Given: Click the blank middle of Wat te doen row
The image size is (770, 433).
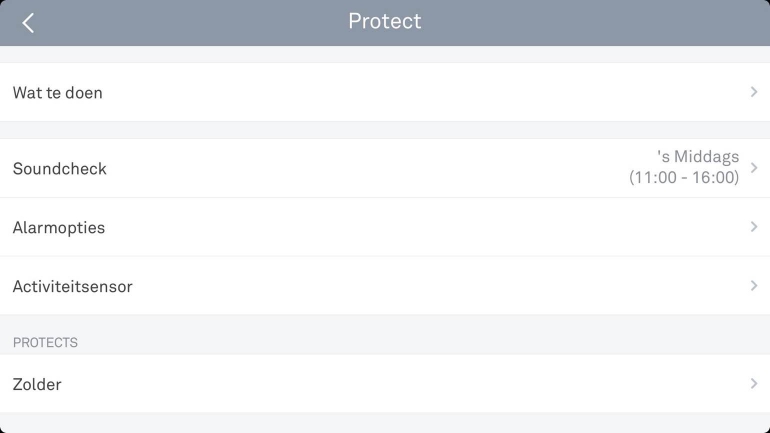Looking at the screenshot, I should click(x=400, y=93).
